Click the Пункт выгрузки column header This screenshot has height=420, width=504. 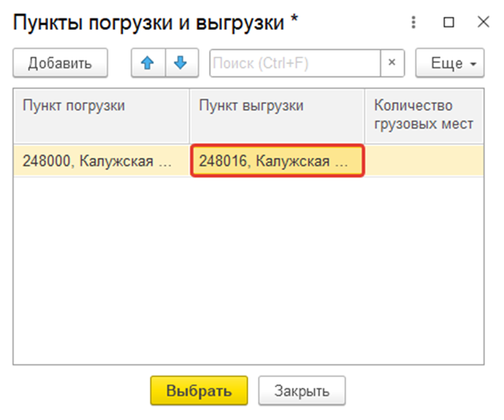click(x=277, y=116)
